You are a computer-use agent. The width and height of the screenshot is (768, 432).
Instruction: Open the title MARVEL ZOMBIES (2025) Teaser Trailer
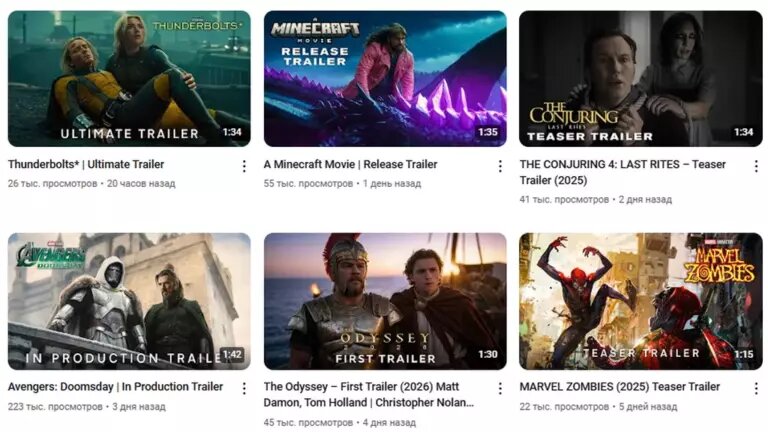[x=620, y=387]
